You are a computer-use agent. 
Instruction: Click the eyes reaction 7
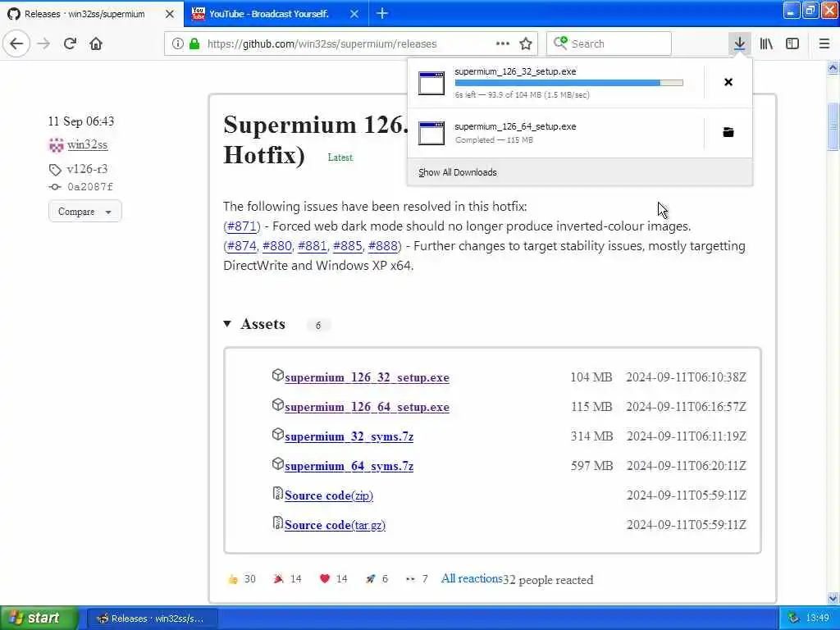click(x=417, y=579)
